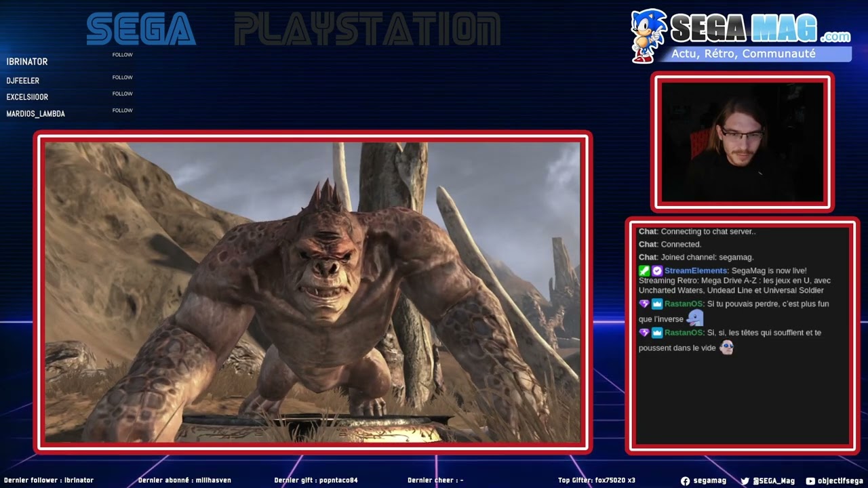The width and height of the screenshot is (868, 488).
Task: Open the @SEGA_Mag Twitter handle text
Action: (774, 481)
